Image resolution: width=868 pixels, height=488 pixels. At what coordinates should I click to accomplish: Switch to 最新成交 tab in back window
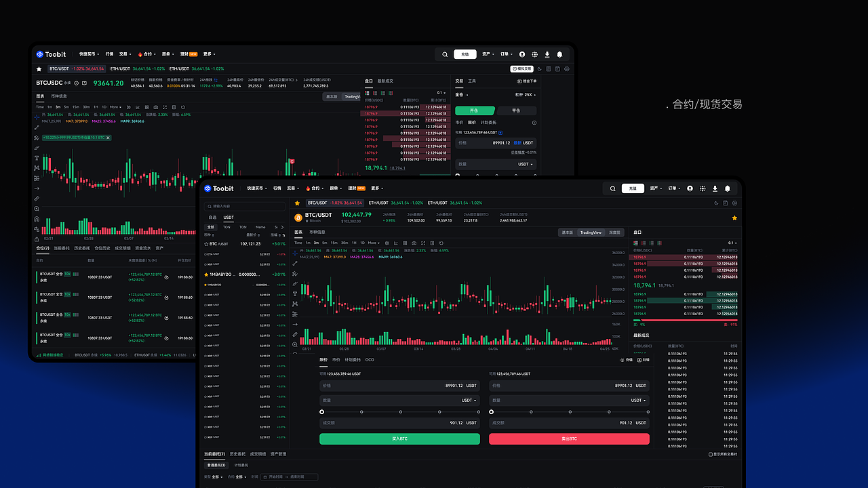pos(385,81)
